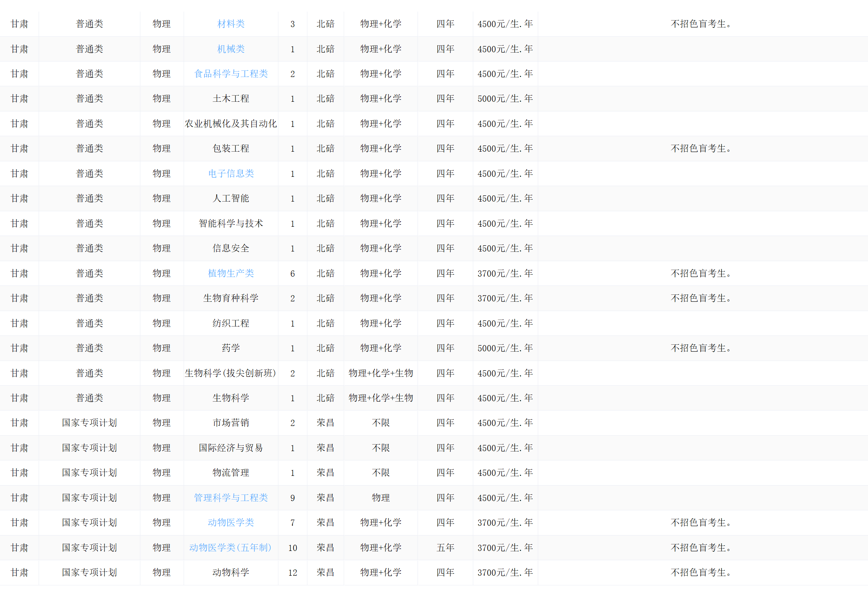Screen dimensions: 868x614
Task: Select the 信息安全 major cell
Action: point(231,248)
